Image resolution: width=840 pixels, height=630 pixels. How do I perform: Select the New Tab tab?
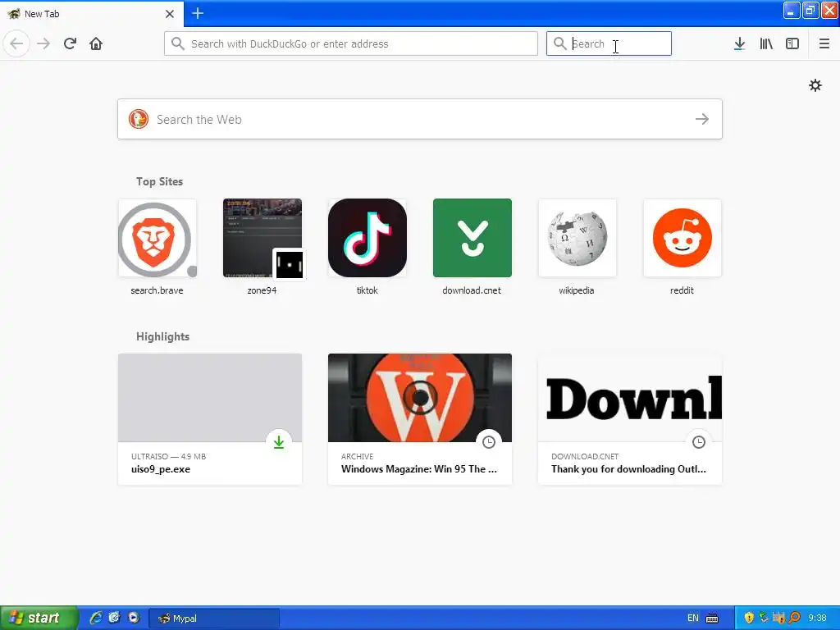[92, 14]
